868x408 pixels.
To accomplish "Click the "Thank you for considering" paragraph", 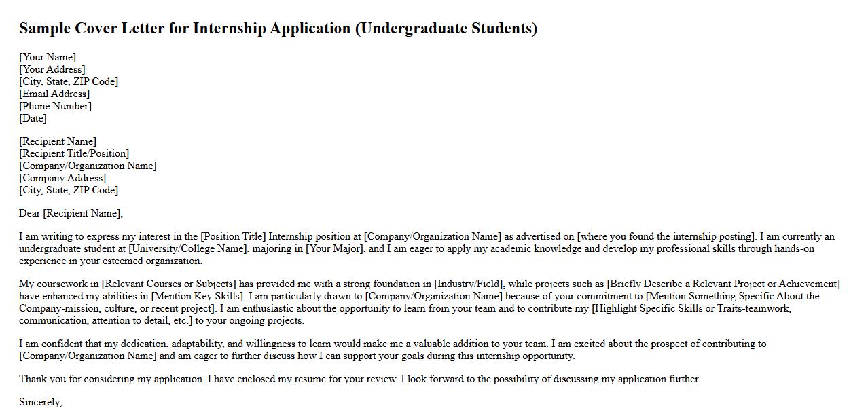I will click(359, 379).
